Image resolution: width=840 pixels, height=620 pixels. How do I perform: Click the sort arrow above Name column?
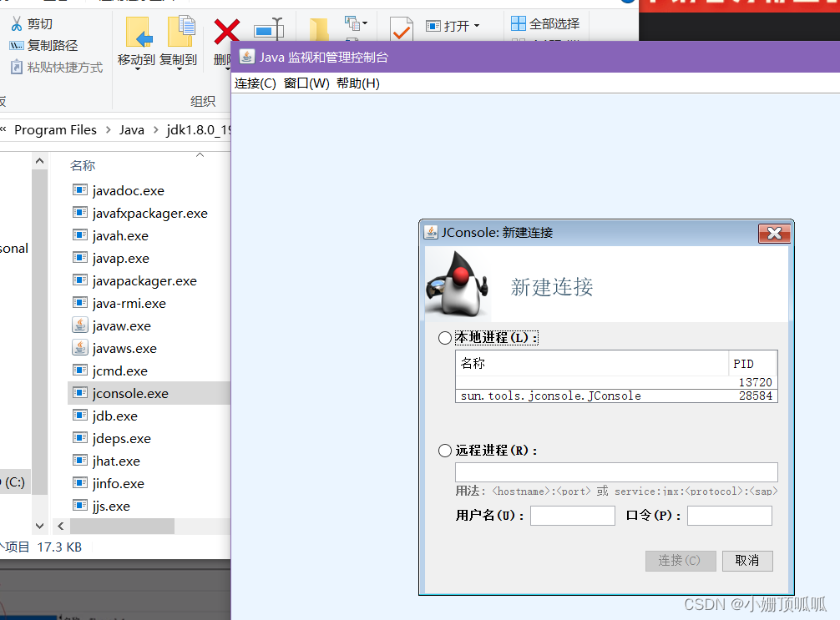[200, 155]
